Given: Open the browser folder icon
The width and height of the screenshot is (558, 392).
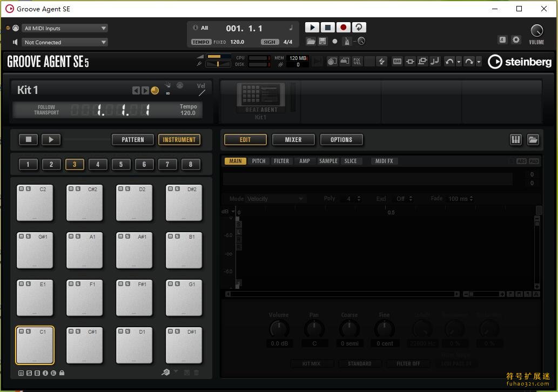Looking at the screenshot, I should pos(533,140).
